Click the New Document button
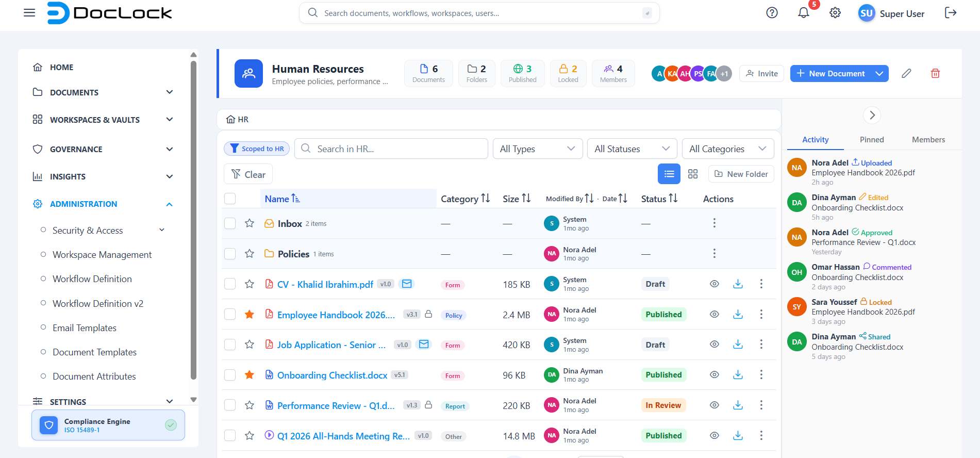 tap(830, 74)
